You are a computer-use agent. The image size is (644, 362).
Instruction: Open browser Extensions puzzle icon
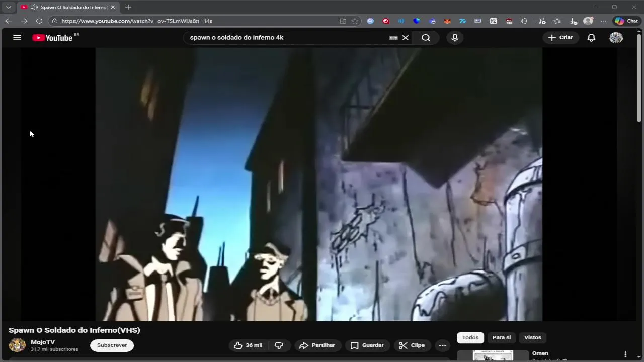click(x=525, y=21)
